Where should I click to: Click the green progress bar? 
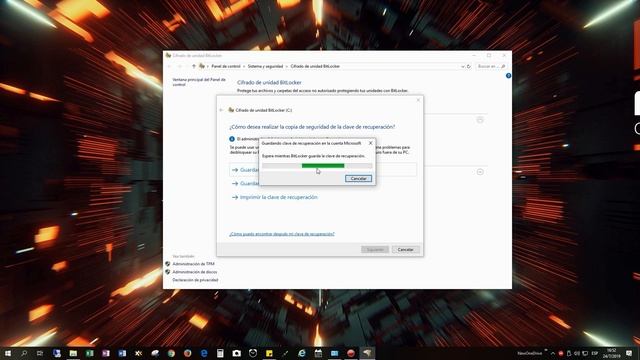pos(323,166)
